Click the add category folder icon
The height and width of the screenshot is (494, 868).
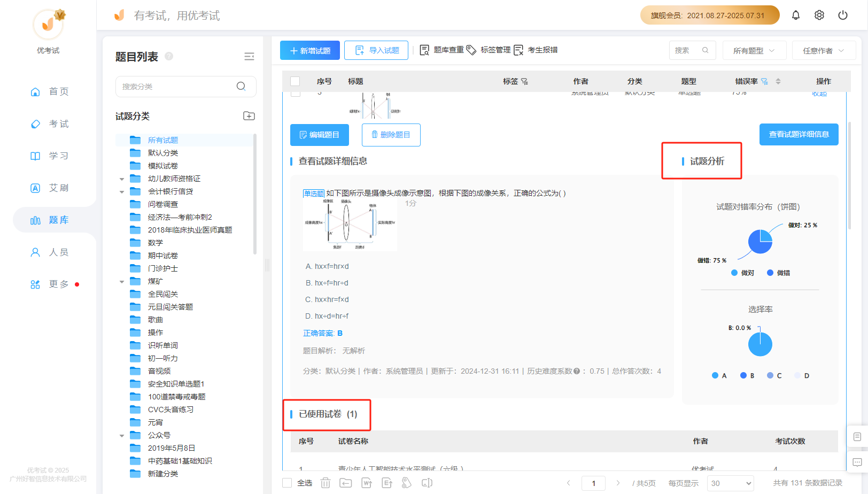pos(249,116)
